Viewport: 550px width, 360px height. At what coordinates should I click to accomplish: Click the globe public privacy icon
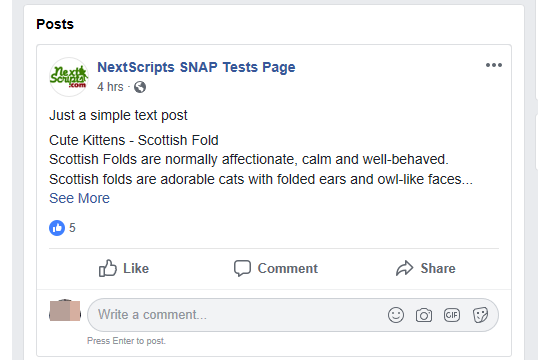click(x=140, y=87)
